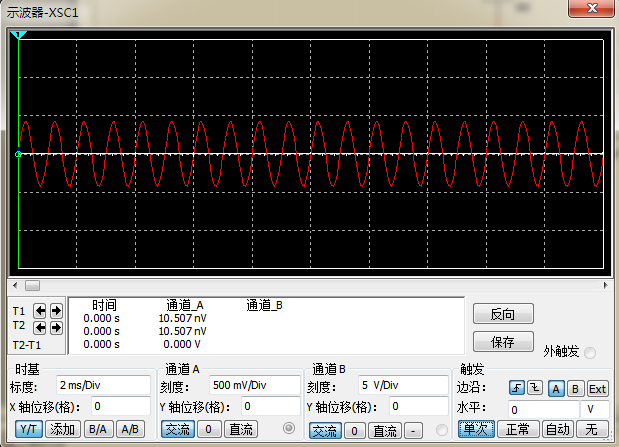Click T2-T1 value 0.000 V

pyautogui.click(x=182, y=344)
